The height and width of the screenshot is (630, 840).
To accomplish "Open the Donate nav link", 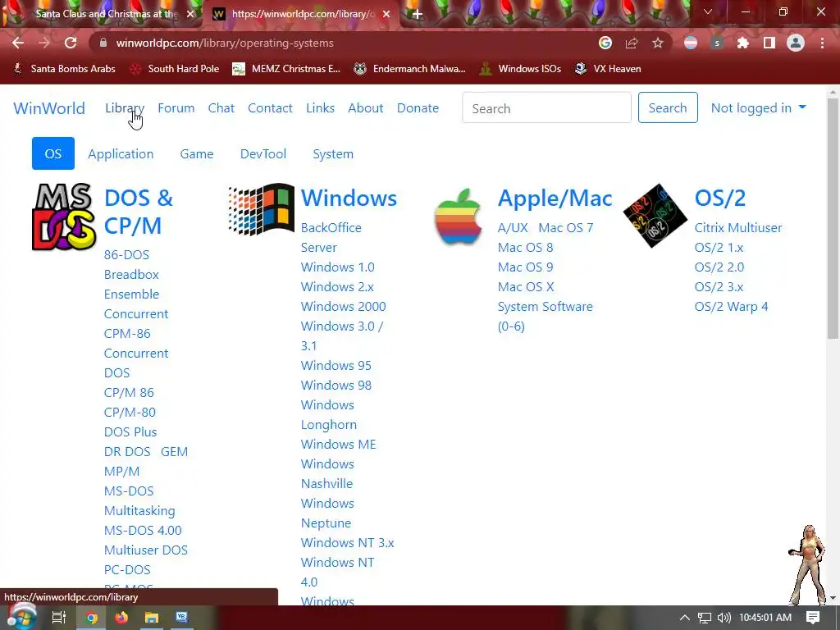I will [x=418, y=107].
